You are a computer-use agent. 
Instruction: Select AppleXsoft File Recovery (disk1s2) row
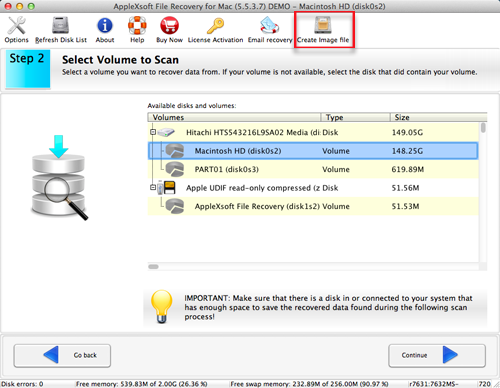click(x=313, y=206)
